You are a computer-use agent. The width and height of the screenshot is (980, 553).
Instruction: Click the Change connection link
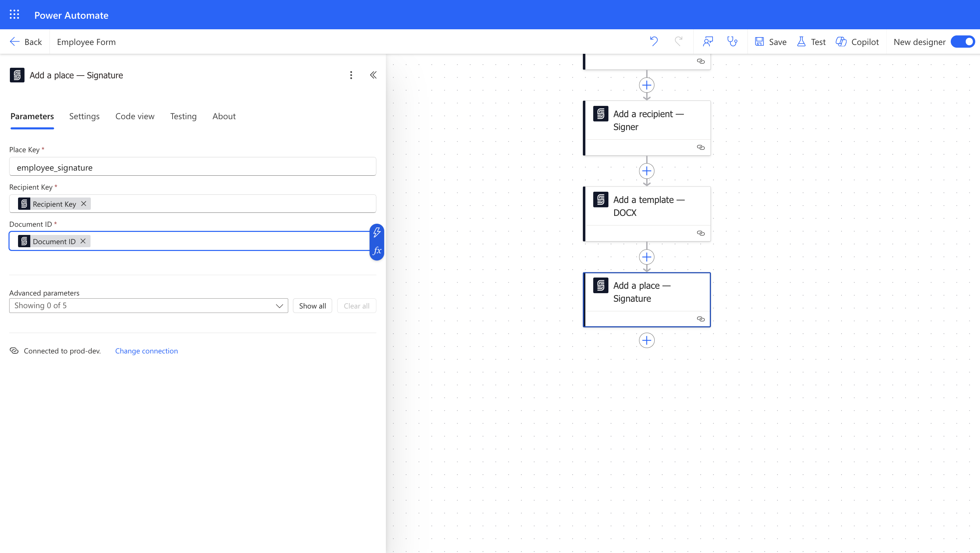coord(146,350)
